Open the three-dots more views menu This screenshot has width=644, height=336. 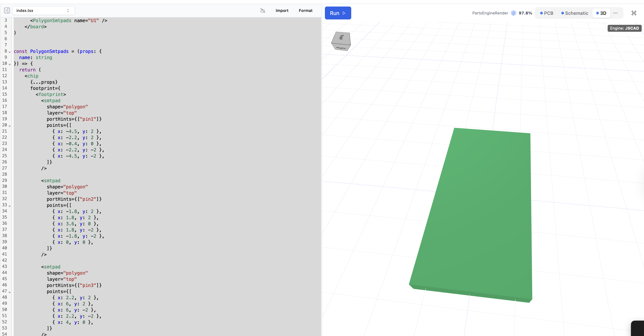(616, 13)
